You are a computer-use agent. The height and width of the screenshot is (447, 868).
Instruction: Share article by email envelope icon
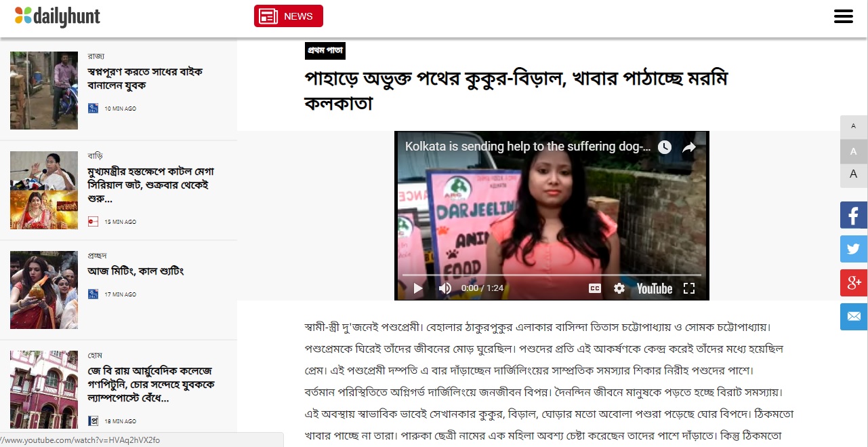(854, 317)
